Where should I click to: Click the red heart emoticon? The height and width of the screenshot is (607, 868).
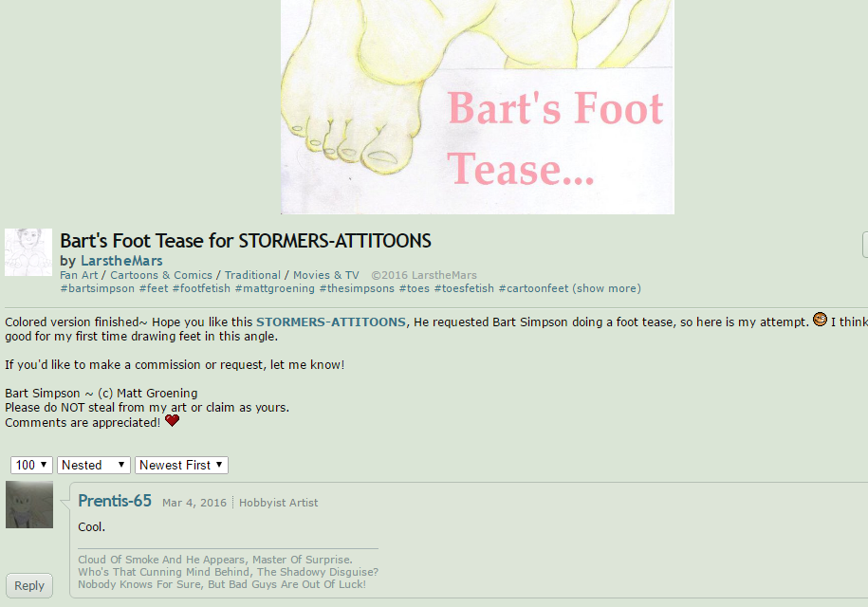[x=172, y=420]
